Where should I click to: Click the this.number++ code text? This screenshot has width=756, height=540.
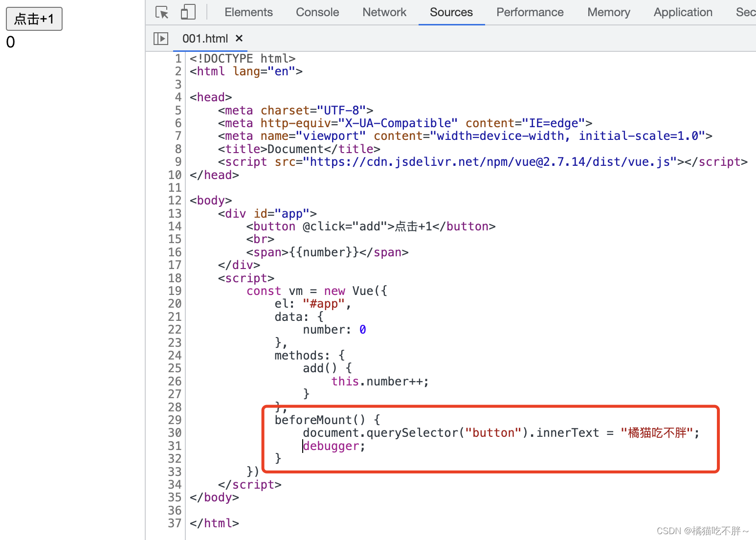[380, 381]
